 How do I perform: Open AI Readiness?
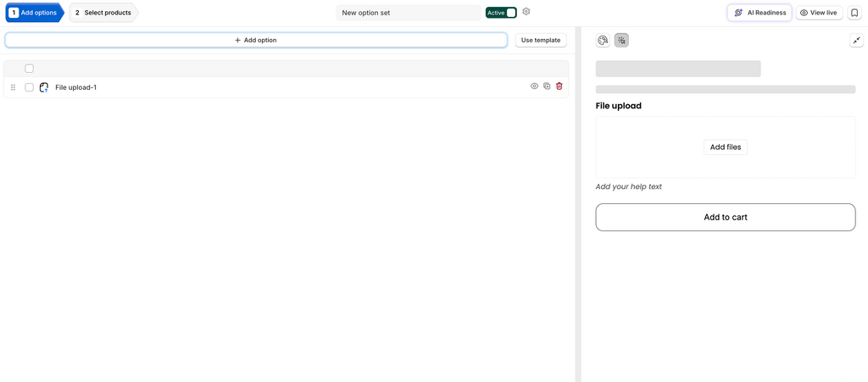point(759,13)
